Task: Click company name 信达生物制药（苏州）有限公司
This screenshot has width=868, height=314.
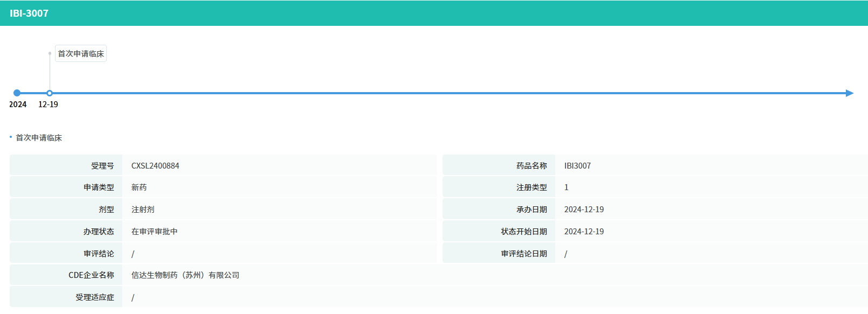Action: click(185, 275)
